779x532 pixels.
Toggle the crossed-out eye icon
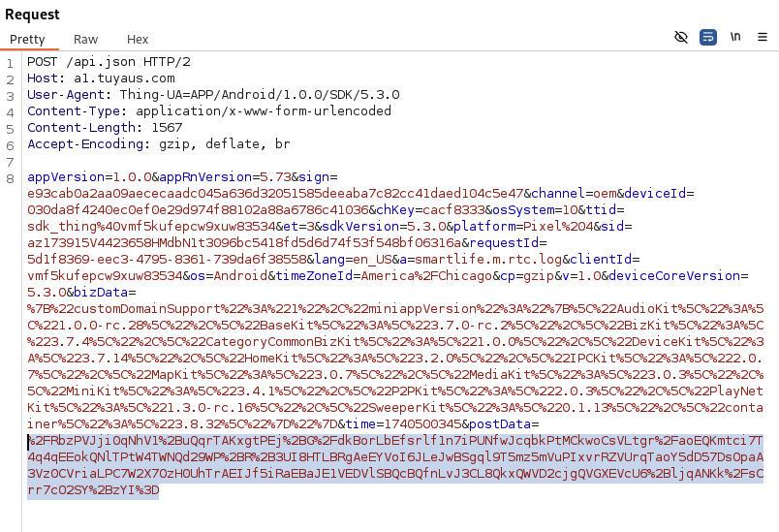[680, 37]
